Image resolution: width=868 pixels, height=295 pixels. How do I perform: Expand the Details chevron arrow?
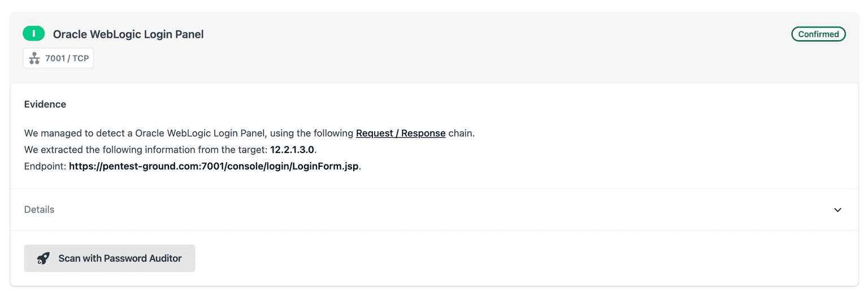837,210
